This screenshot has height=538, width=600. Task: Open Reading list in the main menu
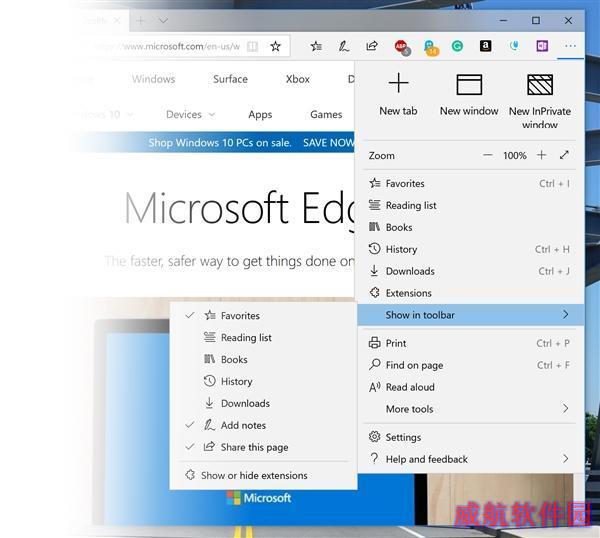470,205
